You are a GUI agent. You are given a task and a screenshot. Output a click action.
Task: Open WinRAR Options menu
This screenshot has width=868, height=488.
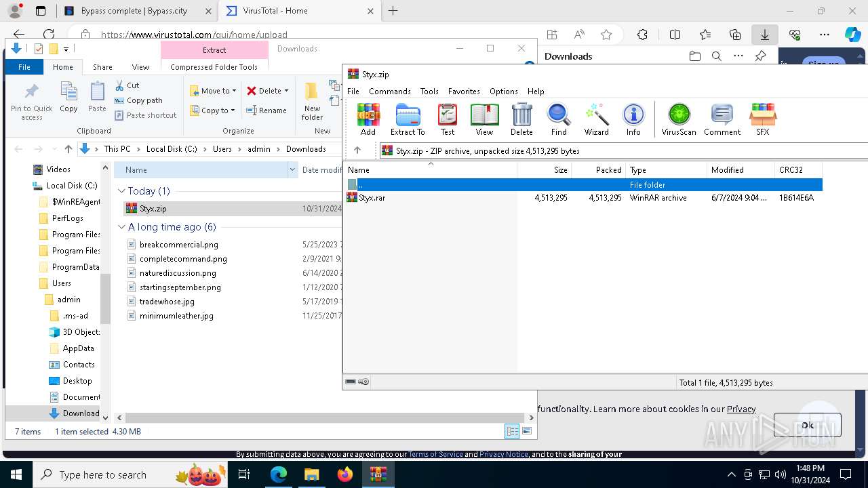[503, 91]
